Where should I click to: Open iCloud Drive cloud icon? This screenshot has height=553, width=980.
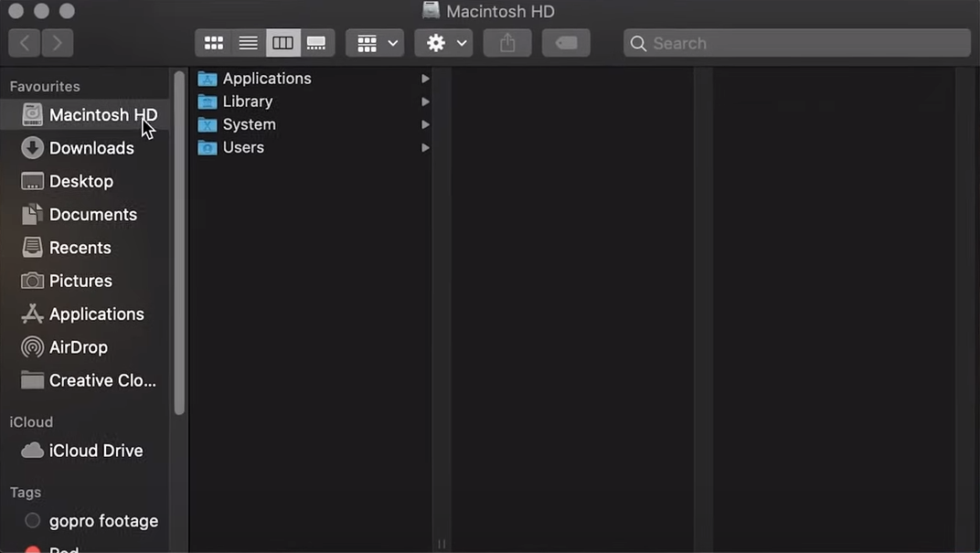32,451
